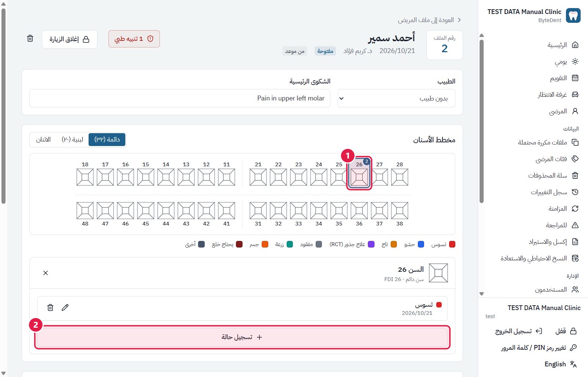Click تسجيل الخروج logout
The width and height of the screenshot is (588, 377).
click(518, 331)
